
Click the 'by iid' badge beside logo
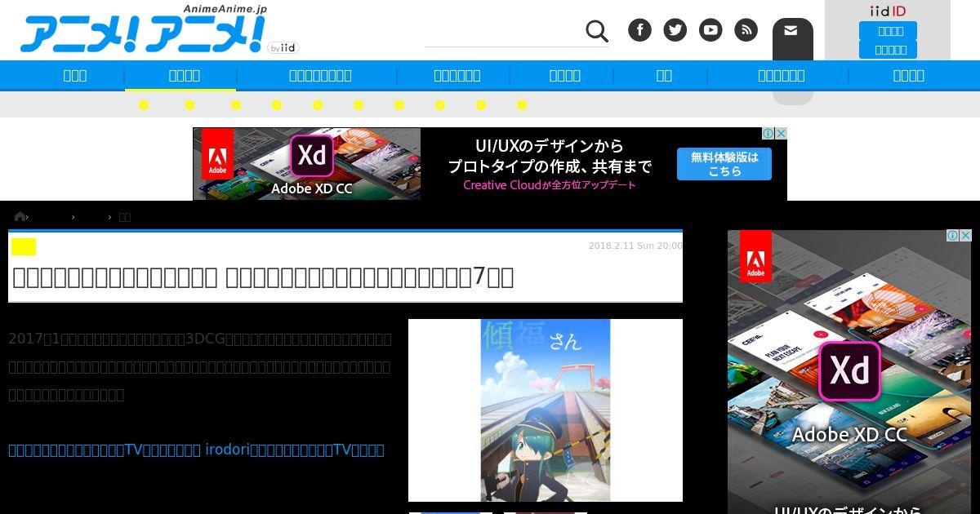(x=283, y=48)
